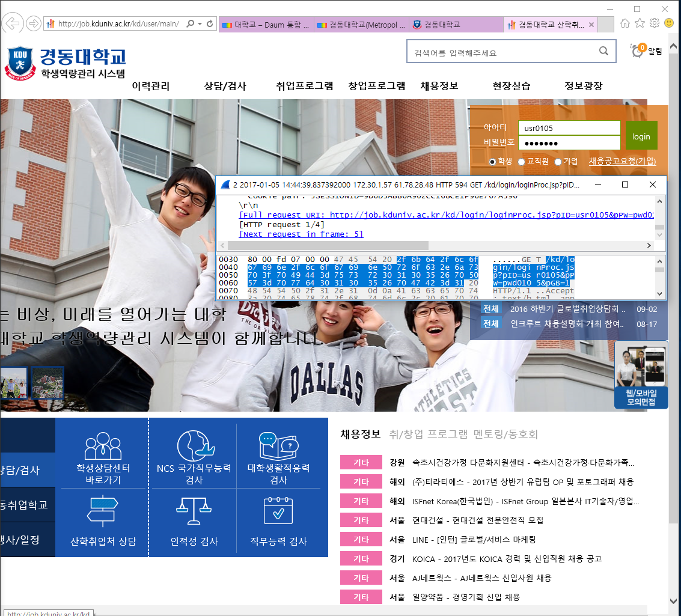681x616 pixels.
Task: Select the second banner slide thumbnail
Action: point(47,382)
